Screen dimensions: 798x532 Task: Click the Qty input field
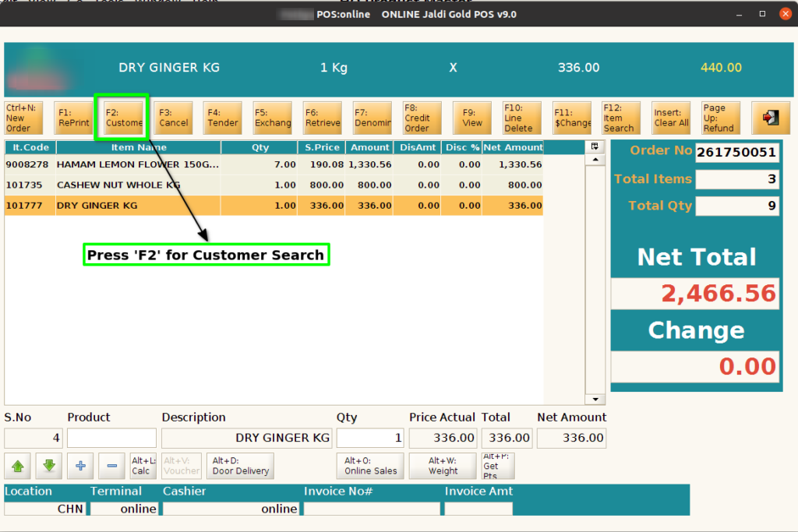(x=370, y=438)
